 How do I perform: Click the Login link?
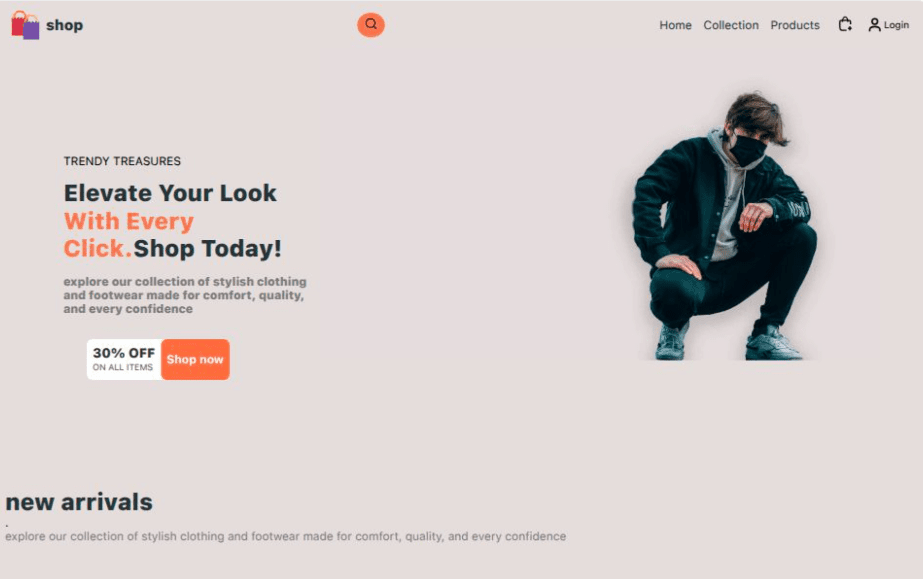click(896, 25)
